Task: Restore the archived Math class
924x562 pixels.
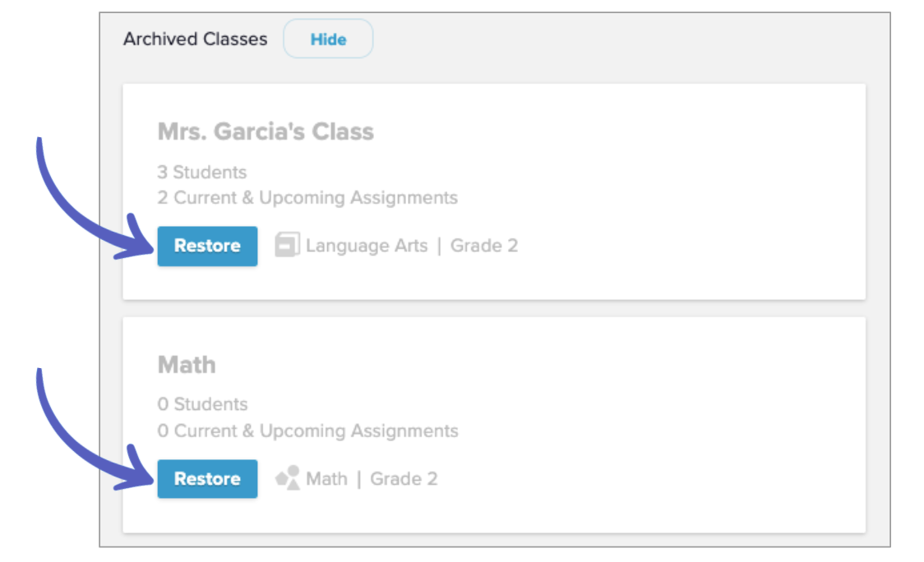Action: (207, 479)
